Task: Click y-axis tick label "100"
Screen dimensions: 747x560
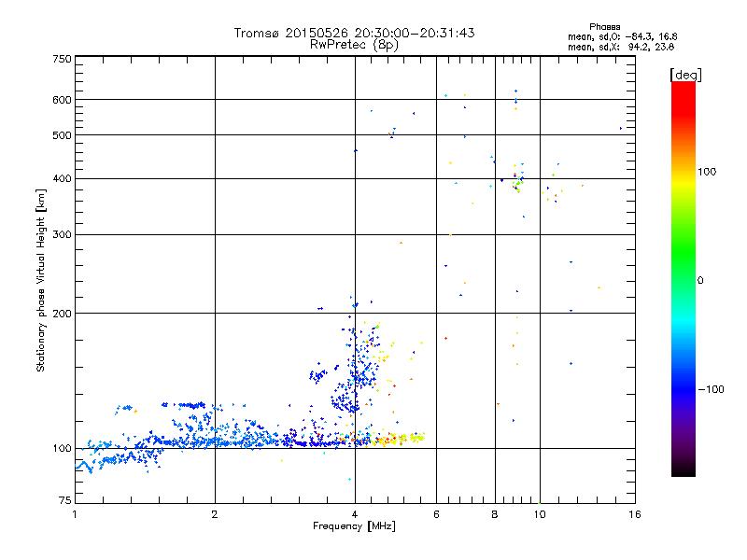Action: tap(62, 449)
